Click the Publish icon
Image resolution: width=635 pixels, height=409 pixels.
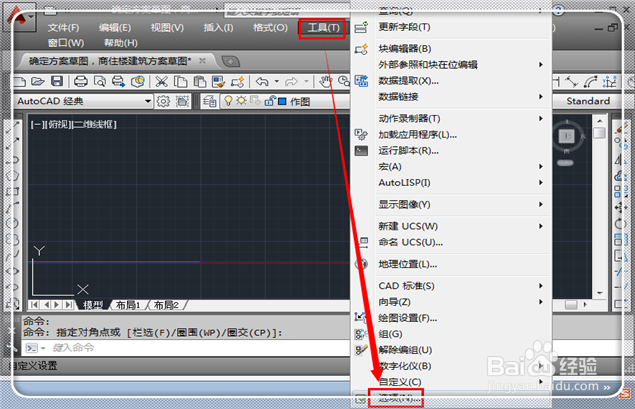[x=118, y=81]
